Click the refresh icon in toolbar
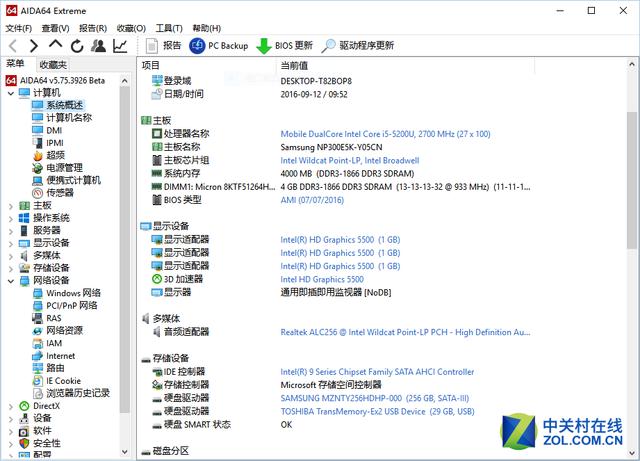Image resolution: width=640 pixels, height=461 pixels. point(77,46)
